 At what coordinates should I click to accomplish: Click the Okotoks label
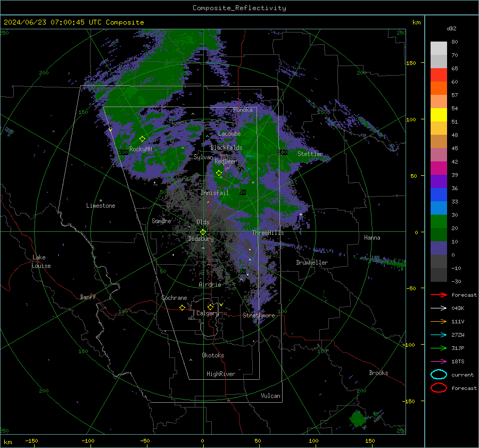[213, 355]
